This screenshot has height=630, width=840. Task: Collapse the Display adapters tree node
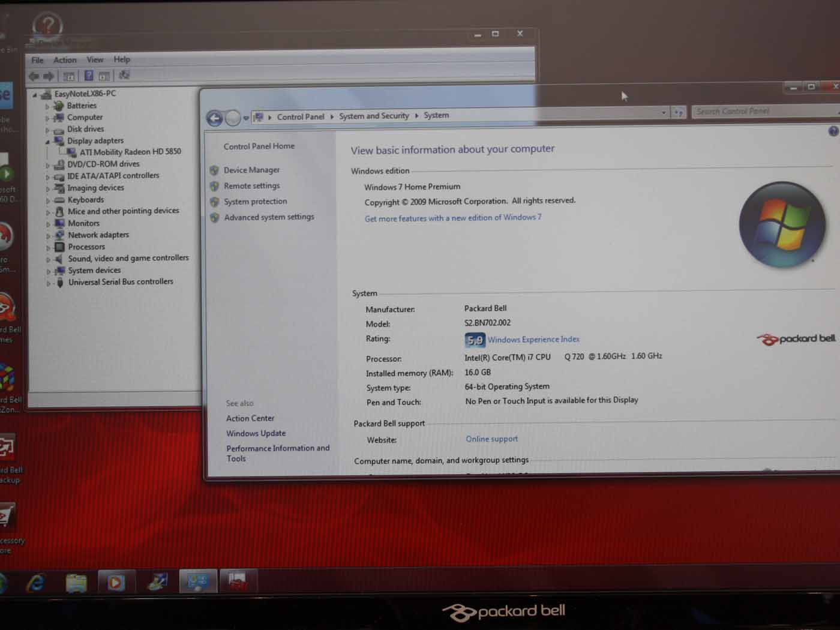(x=47, y=142)
